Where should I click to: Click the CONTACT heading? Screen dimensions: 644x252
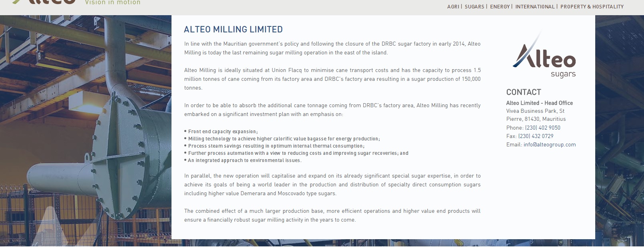pos(523,92)
